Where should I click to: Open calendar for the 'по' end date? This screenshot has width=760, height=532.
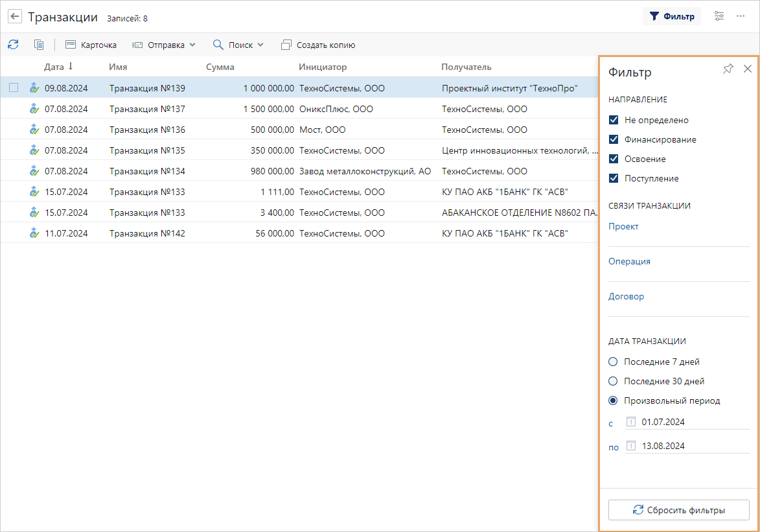tap(631, 446)
